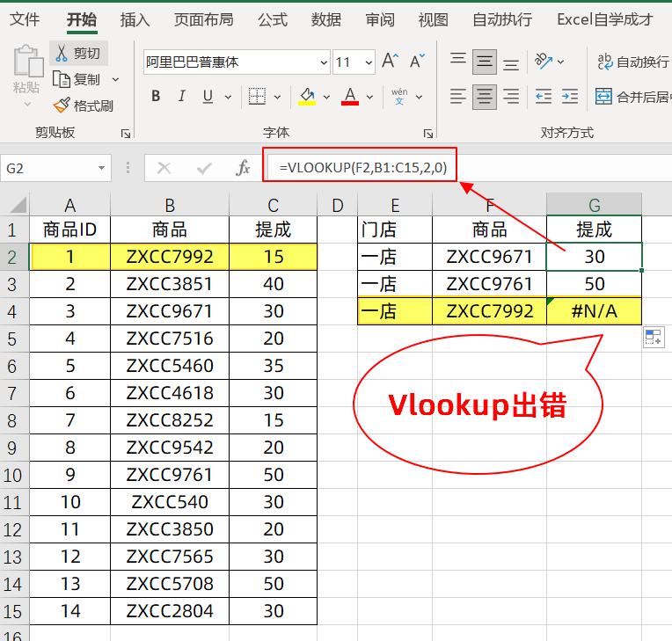Expand the orientation options arrow

tap(560, 62)
